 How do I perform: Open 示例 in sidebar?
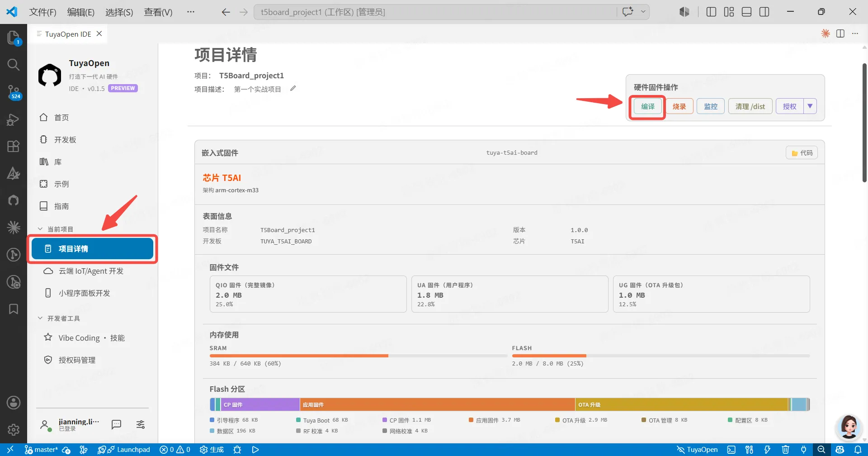(x=92, y=184)
